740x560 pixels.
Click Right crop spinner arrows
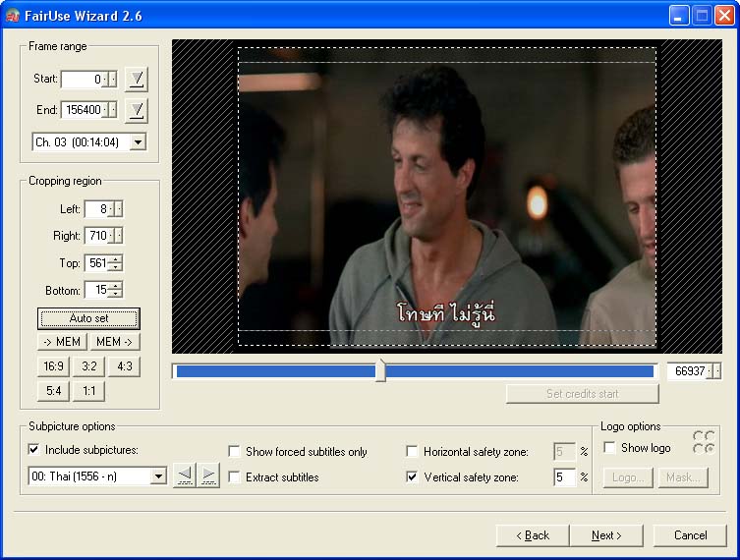[116, 236]
